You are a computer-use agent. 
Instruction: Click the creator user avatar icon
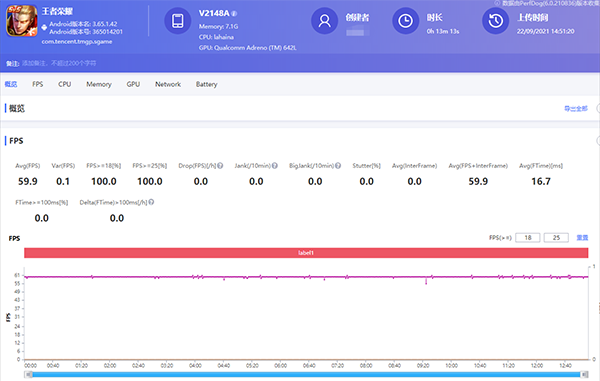coord(324,21)
